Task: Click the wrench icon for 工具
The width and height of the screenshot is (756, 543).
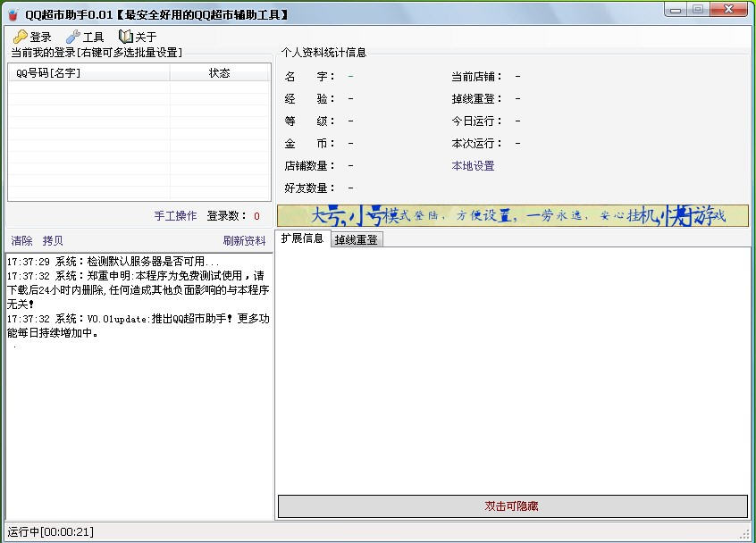Action: pyautogui.click(x=73, y=37)
